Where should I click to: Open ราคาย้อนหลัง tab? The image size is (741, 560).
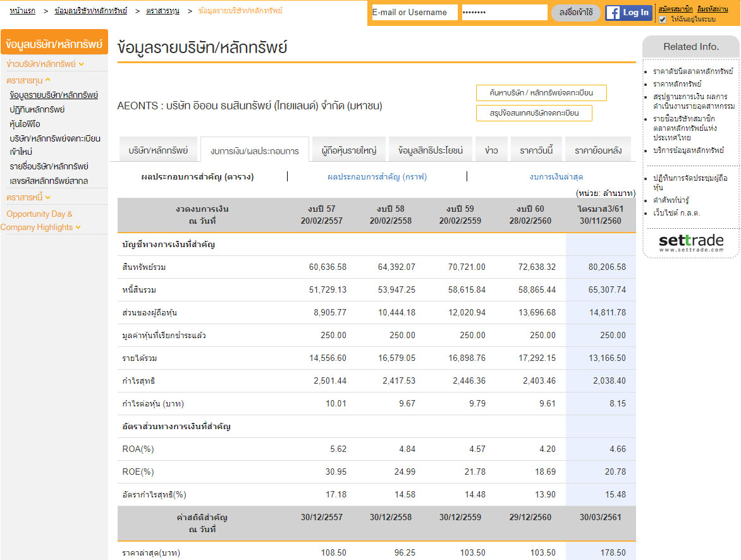click(598, 150)
